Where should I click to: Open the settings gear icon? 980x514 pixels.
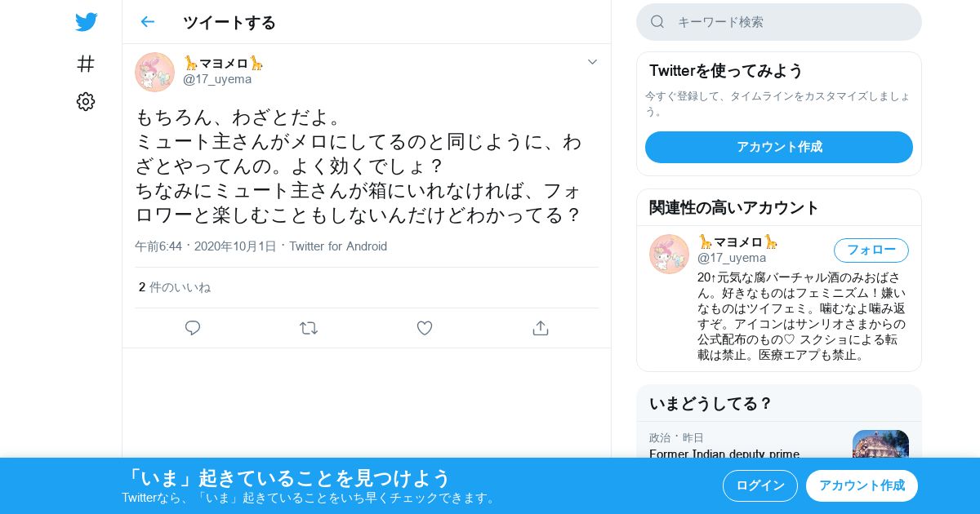coord(86,101)
